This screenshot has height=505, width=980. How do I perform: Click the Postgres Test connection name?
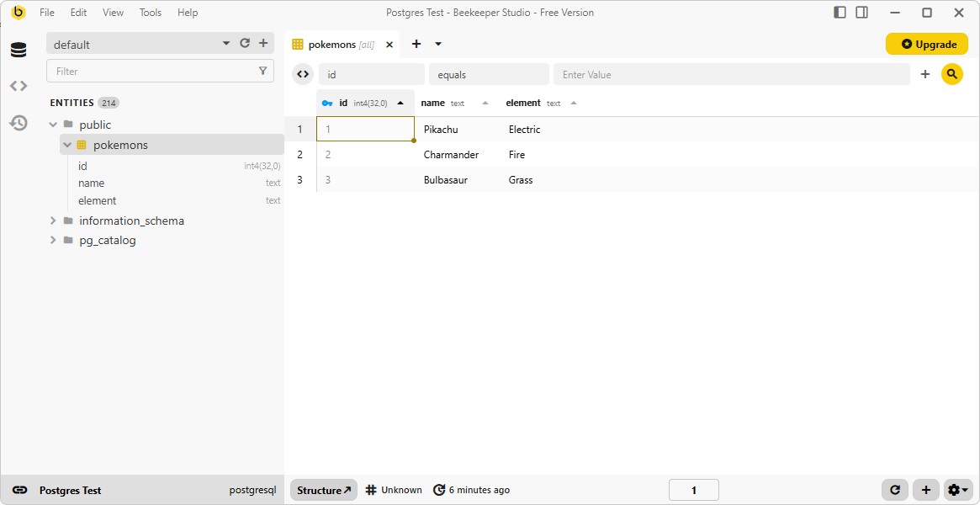70,491
